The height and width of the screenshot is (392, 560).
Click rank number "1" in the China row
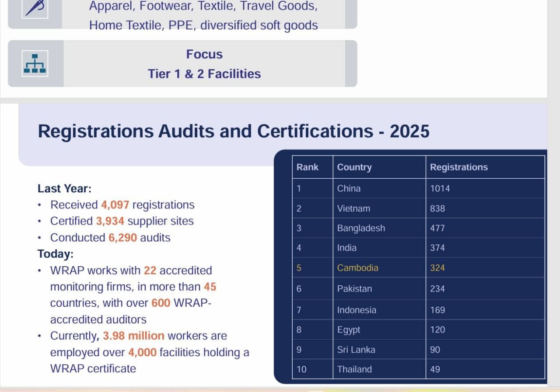pos(299,189)
